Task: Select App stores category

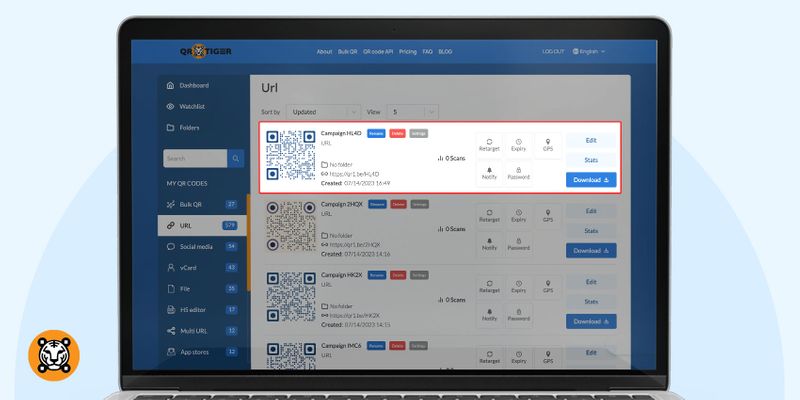Action: [x=202, y=352]
